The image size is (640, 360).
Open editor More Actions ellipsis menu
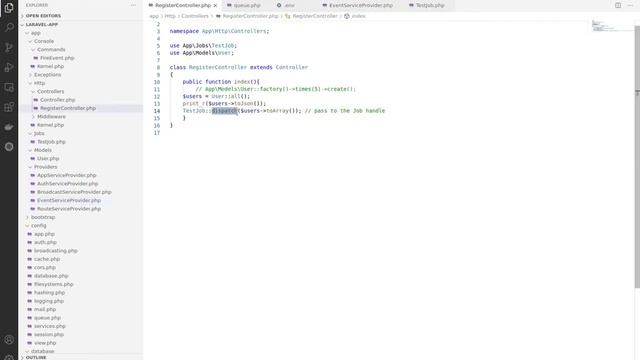click(630, 5)
